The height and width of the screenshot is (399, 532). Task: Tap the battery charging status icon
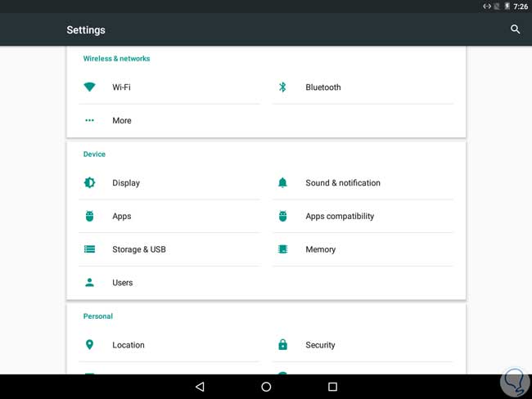[507, 6]
